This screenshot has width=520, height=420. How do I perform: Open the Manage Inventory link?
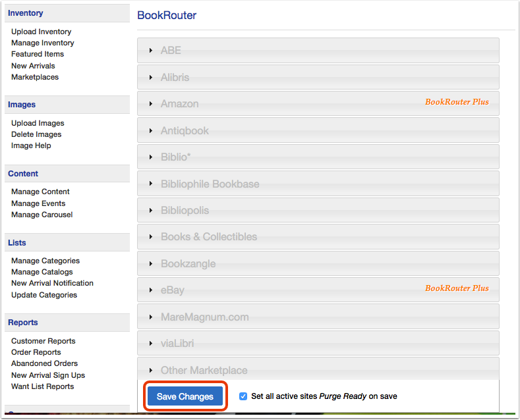42,43
